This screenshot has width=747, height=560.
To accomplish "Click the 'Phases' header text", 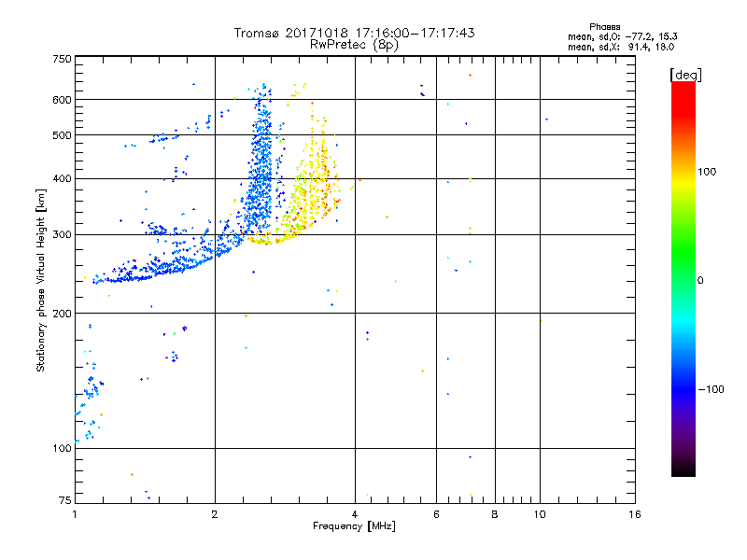I will click(604, 27).
